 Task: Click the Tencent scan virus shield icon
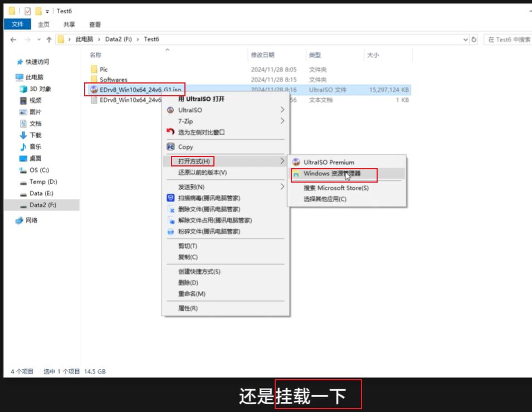(x=171, y=198)
